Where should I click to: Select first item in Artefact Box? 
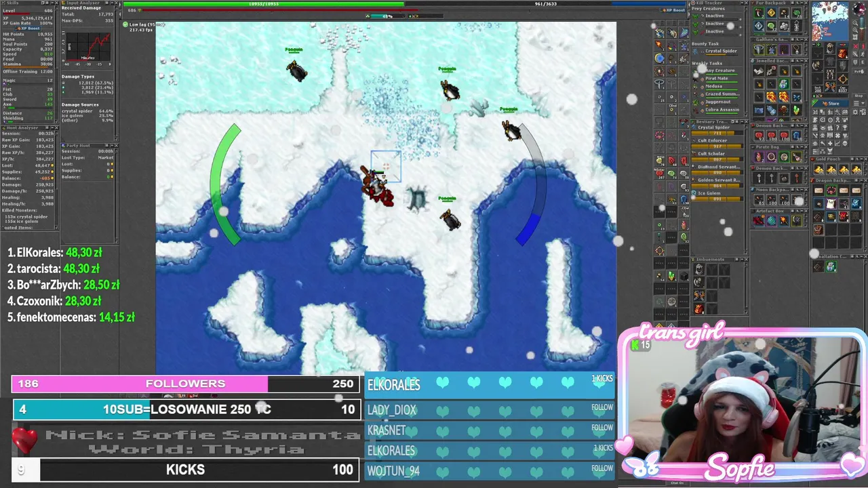click(759, 221)
